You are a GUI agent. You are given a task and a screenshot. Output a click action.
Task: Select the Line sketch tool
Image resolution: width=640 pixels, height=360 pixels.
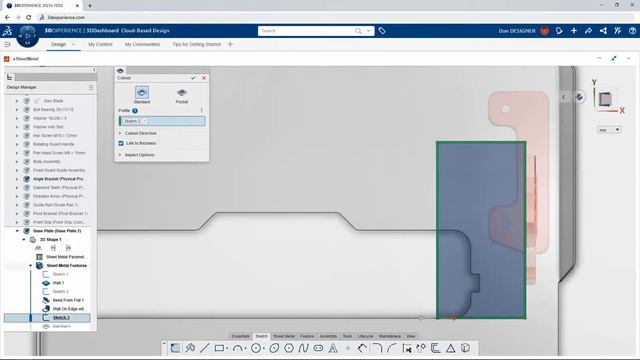[204, 348]
